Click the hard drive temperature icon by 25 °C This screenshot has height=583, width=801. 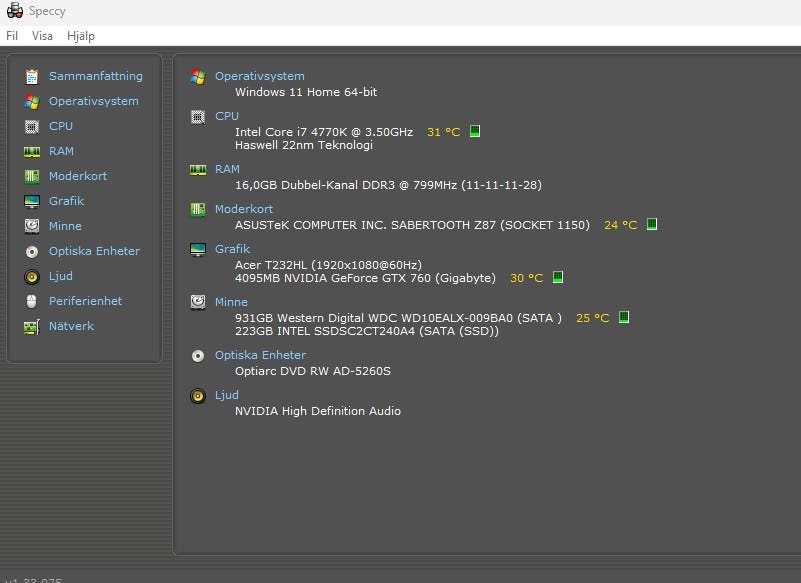(624, 317)
